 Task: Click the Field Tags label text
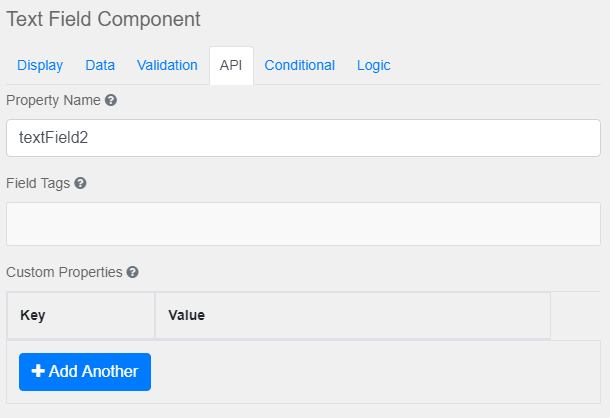click(x=38, y=184)
